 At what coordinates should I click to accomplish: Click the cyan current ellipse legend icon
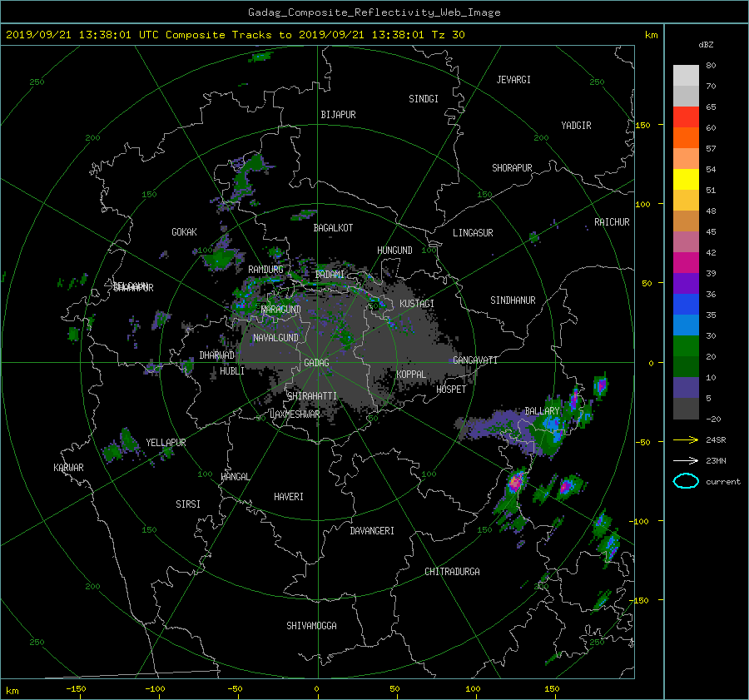pyautogui.click(x=686, y=481)
